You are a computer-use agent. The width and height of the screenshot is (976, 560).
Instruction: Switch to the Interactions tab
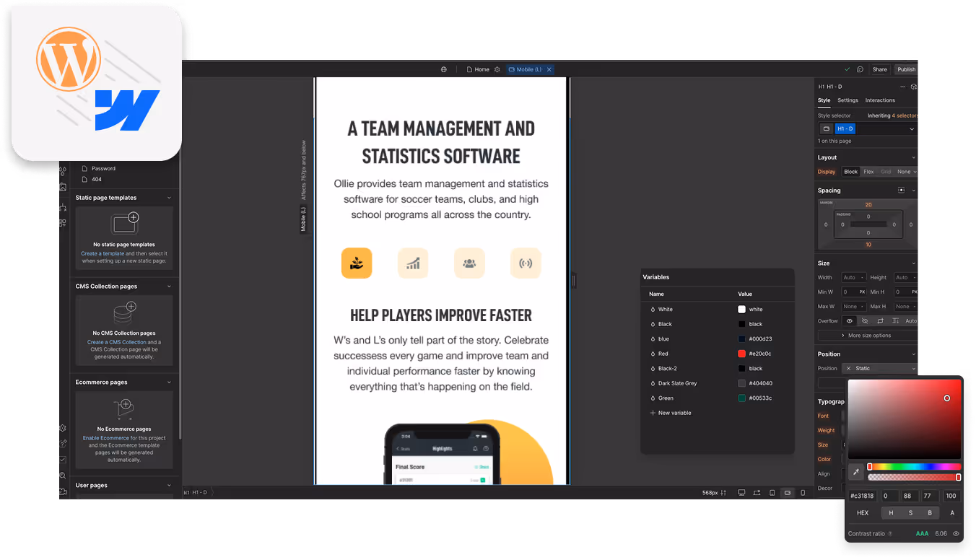click(x=880, y=100)
